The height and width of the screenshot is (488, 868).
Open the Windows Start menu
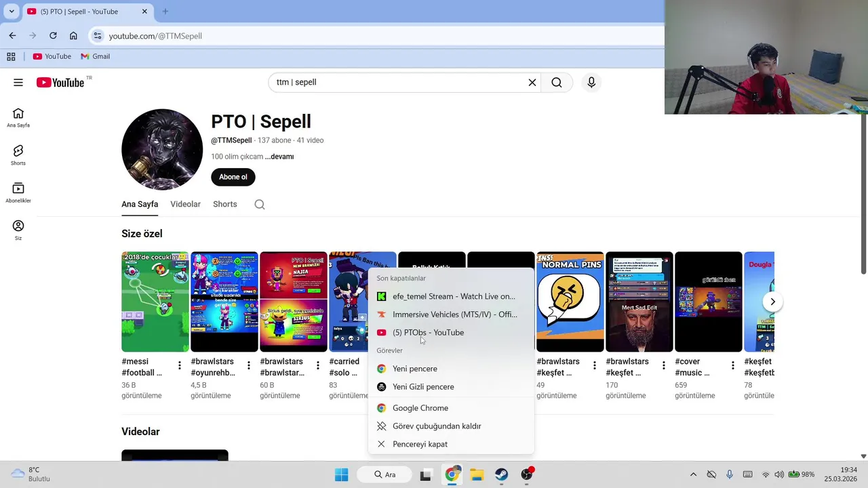[x=341, y=474]
